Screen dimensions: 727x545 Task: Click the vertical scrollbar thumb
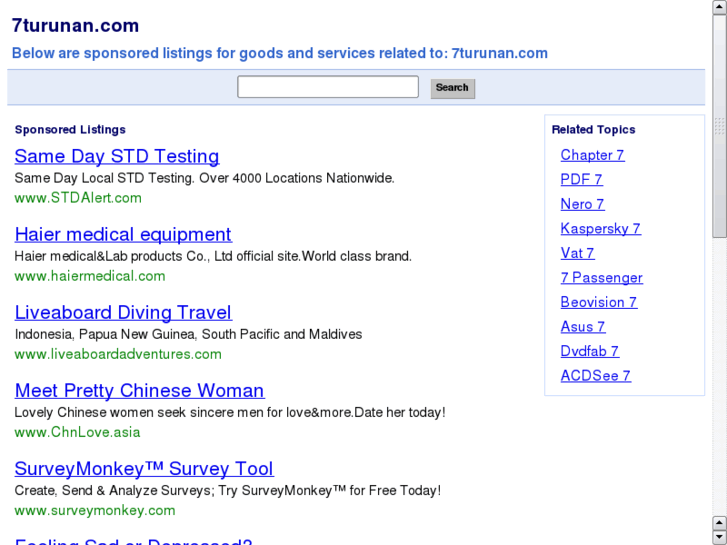720,126
